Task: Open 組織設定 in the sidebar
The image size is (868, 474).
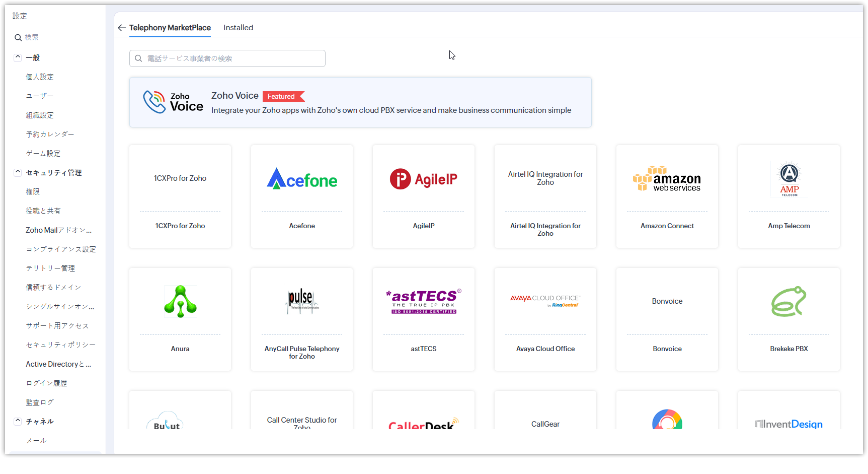Action: point(40,115)
